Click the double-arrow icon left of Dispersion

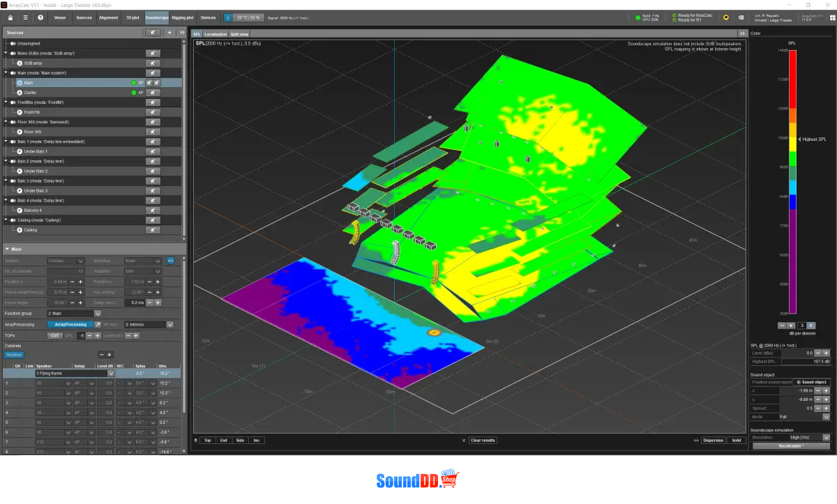coord(697,441)
